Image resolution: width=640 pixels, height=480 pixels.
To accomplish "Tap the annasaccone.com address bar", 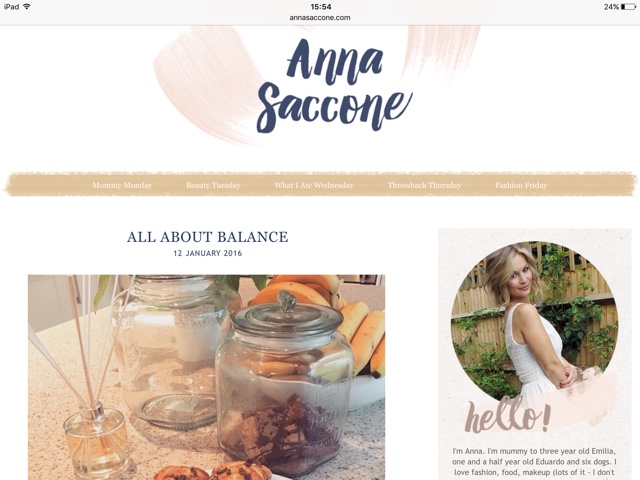I will coord(320,18).
